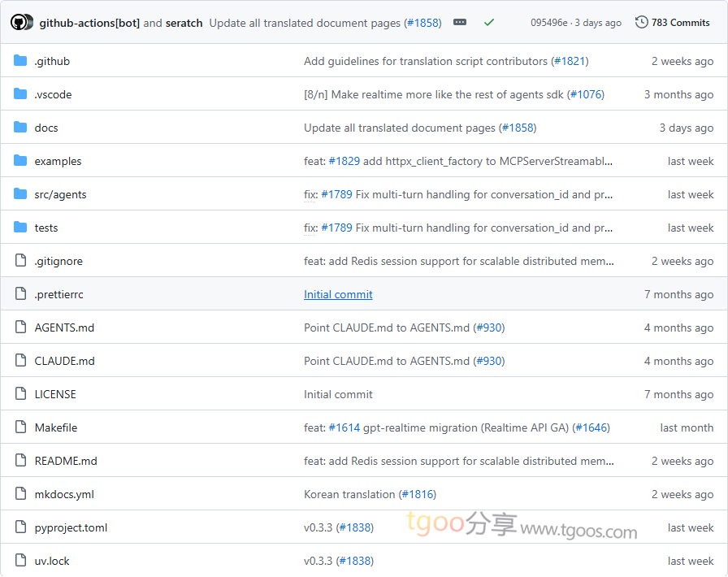Open the Makefile file

pyautogui.click(x=55, y=427)
